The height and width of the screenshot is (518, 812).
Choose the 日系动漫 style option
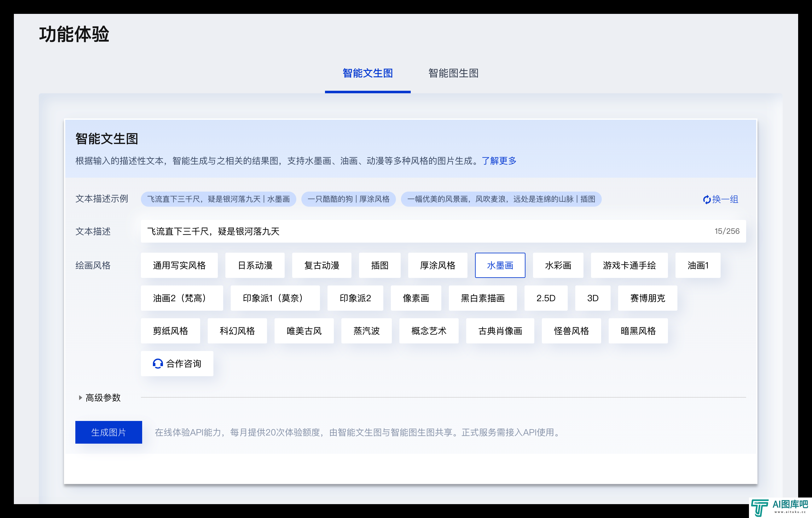255,266
